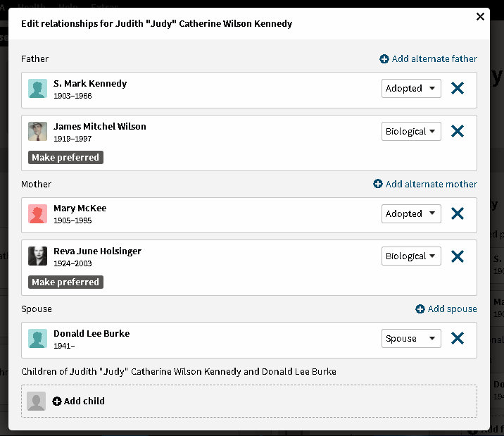The width and height of the screenshot is (504, 436).
Task: Delete Mary McKee relationship X icon
Action: (x=457, y=214)
